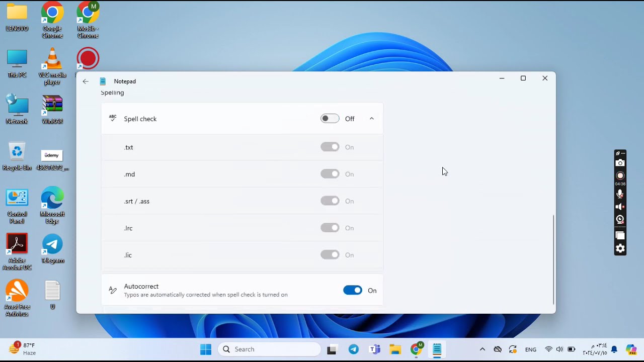
Task: Open Control Panel desktop shortcut
Action: (x=17, y=206)
